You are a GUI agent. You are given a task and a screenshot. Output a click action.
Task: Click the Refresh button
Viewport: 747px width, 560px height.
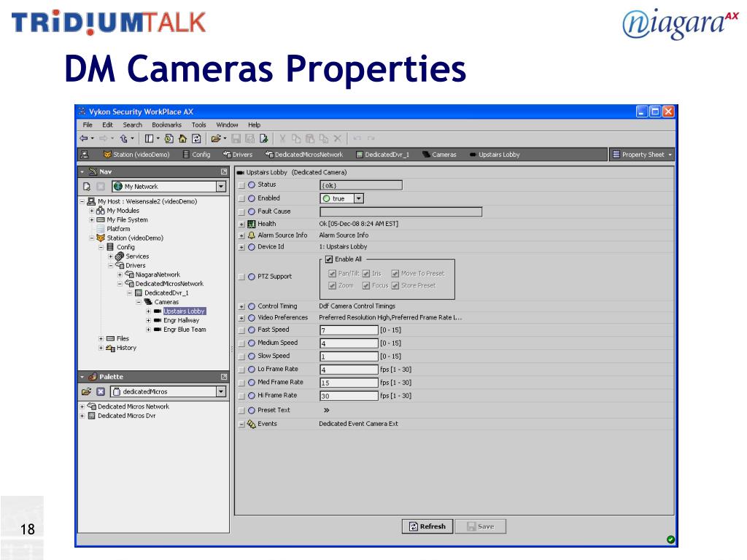point(427,526)
